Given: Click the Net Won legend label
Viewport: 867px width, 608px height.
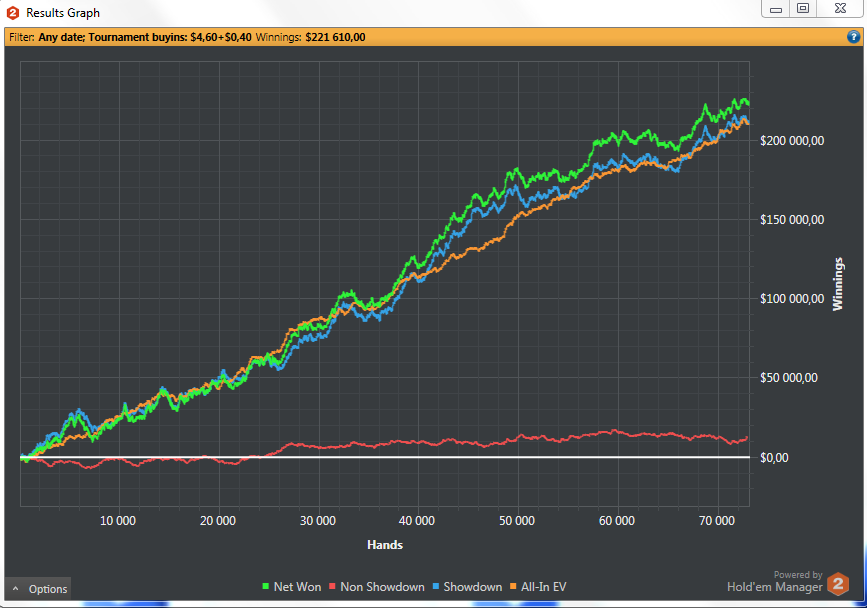Looking at the screenshot, I should coord(297,587).
